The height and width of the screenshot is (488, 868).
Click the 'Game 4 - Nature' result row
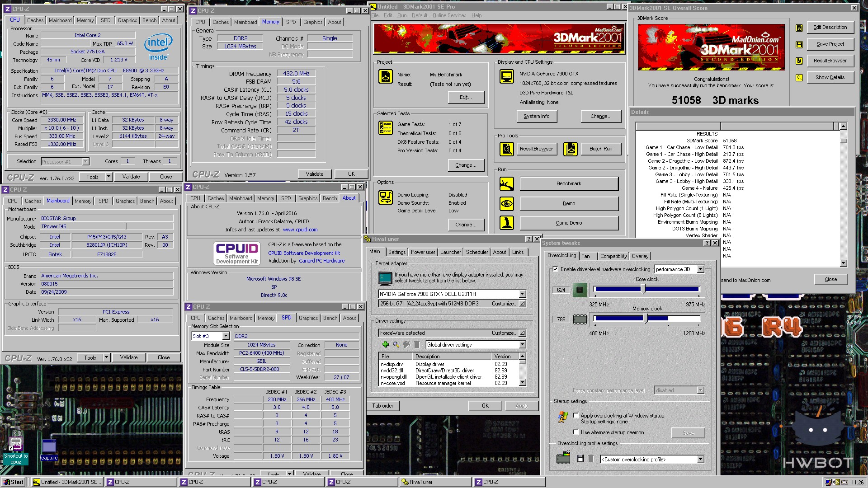click(x=738, y=188)
